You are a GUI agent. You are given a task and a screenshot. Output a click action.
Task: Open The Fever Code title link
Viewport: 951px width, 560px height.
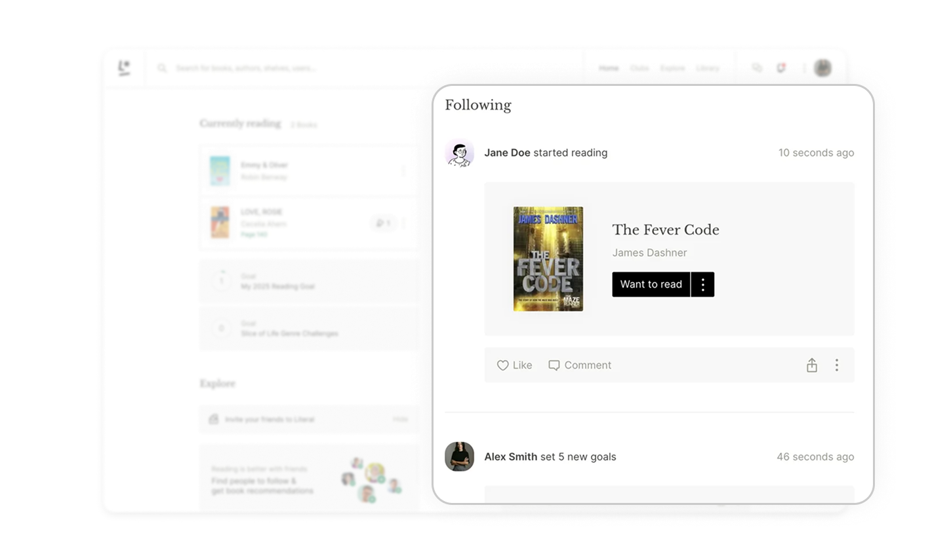pos(666,230)
